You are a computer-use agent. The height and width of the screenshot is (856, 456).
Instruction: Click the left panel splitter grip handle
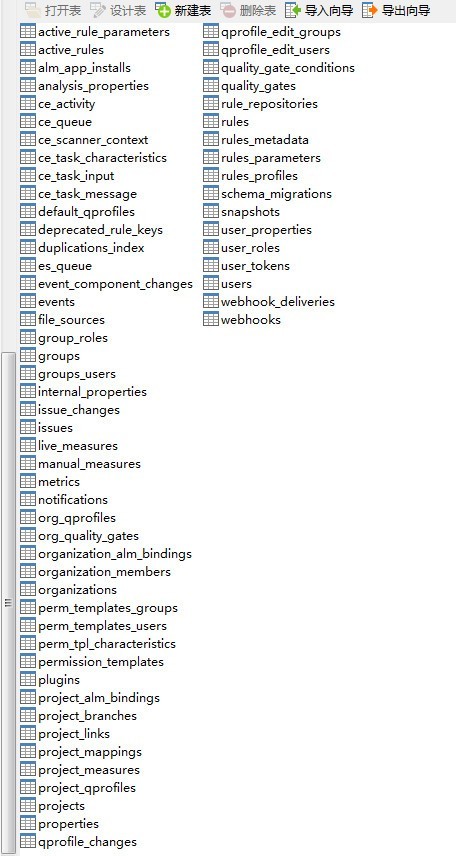pos(8,603)
